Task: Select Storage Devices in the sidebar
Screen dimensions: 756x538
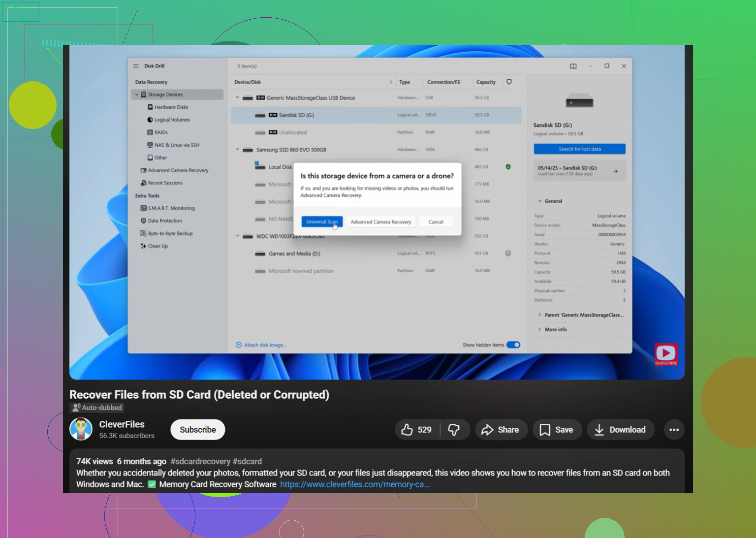Action: 177,95
